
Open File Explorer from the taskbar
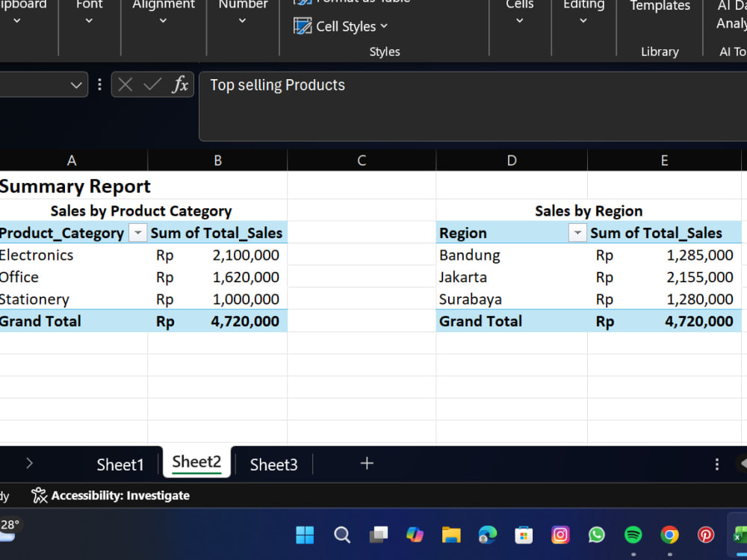pos(450,535)
